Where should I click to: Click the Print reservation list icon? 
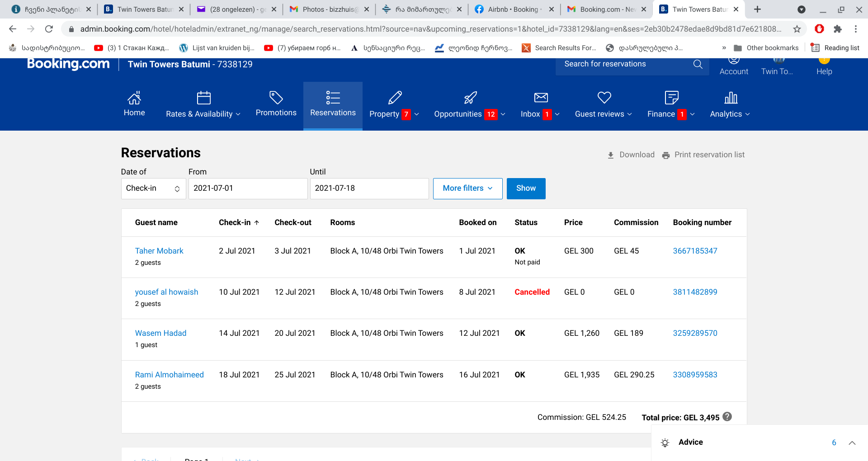(x=666, y=155)
